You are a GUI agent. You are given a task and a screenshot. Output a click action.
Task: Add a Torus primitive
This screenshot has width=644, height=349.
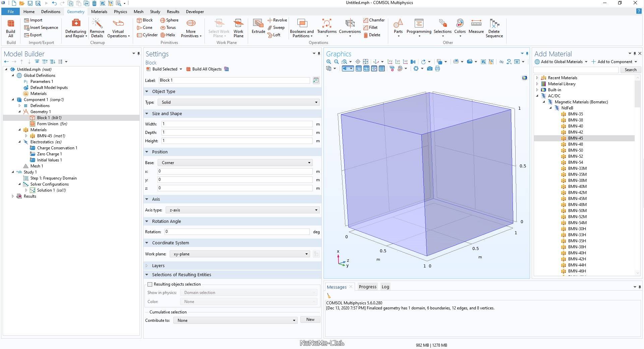(168, 28)
